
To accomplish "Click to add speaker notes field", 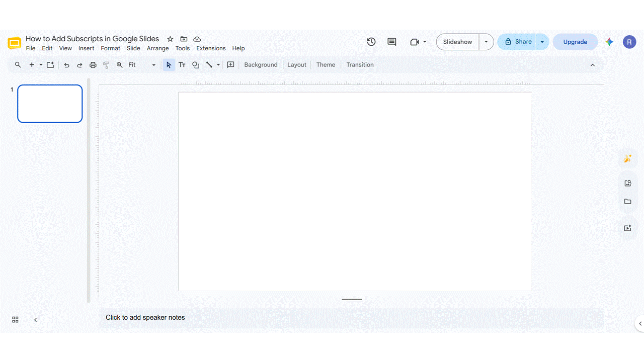I will pos(351,318).
